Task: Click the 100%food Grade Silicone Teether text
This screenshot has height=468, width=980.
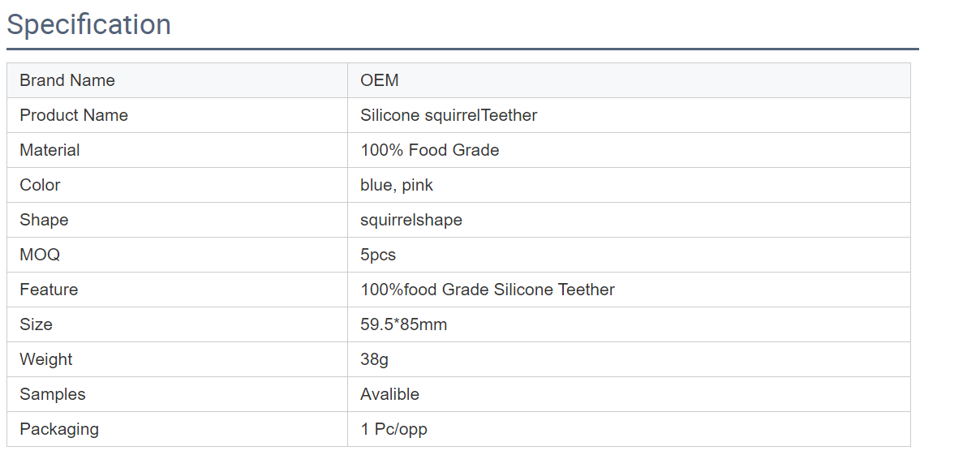Action: [488, 290]
